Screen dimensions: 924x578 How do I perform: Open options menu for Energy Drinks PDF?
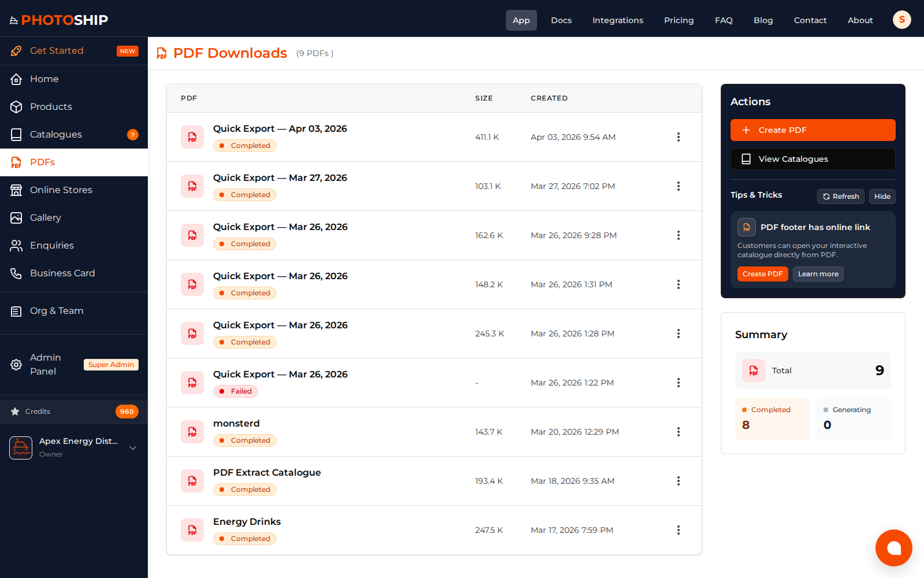[679, 530]
